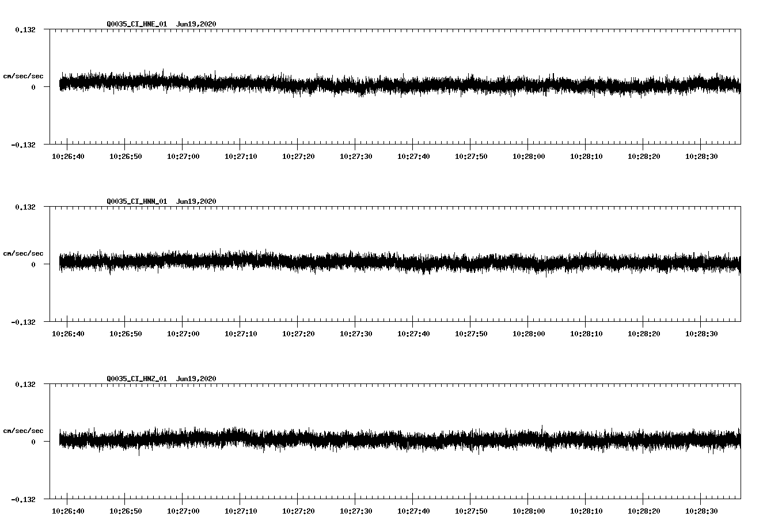
Task: Click the 10:28:20 time label on HNN axis
Action: (644, 334)
